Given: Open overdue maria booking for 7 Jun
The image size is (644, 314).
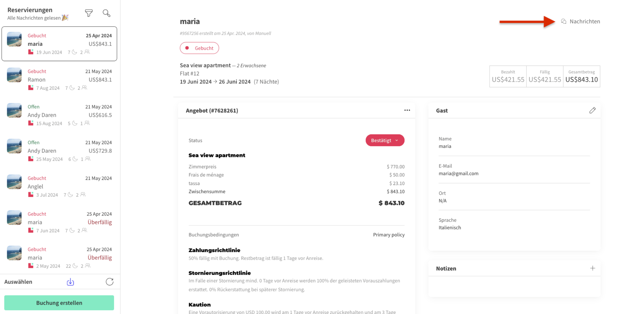Looking at the screenshot, I should coord(59,222).
